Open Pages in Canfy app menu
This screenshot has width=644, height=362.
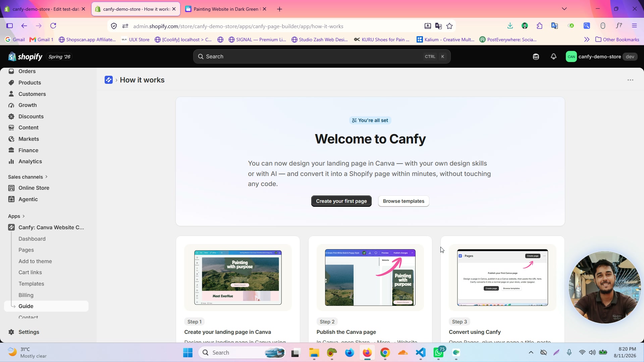26,250
